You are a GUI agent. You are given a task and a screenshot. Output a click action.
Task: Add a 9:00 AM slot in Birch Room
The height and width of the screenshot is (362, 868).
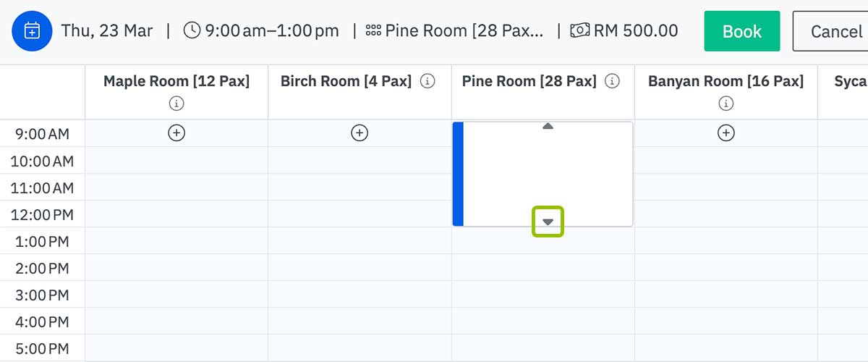point(359,133)
